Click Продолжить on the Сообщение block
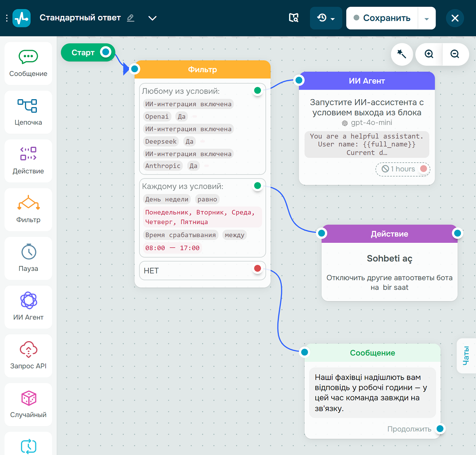Image resolution: width=476 pixels, height=455 pixels. [x=410, y=429]
